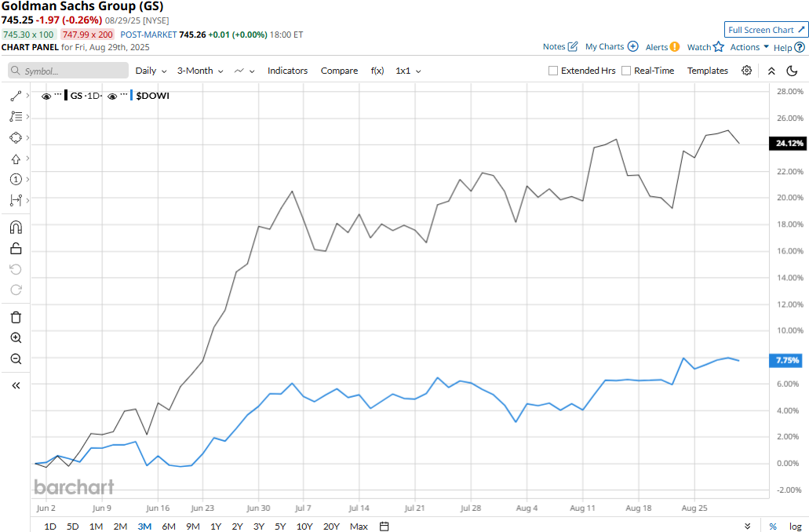Zoom out of the chart
The height and width of the screenshot is (532, 809).
click(16, 359)
